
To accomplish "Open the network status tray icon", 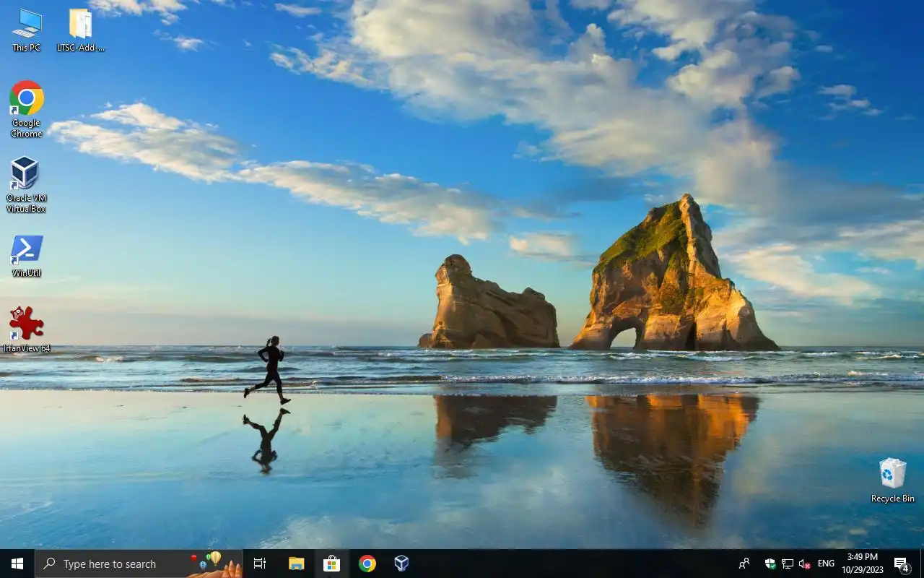I will (788, 564).
